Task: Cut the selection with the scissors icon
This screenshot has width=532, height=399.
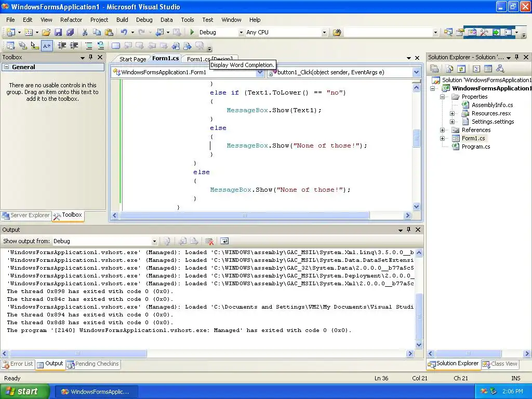Action: 85,32
